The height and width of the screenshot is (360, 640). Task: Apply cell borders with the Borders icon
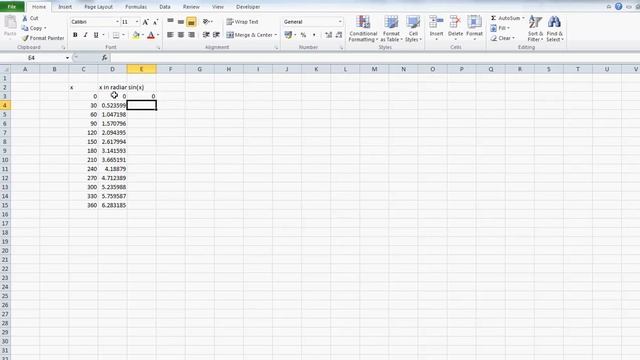point(116,35)
